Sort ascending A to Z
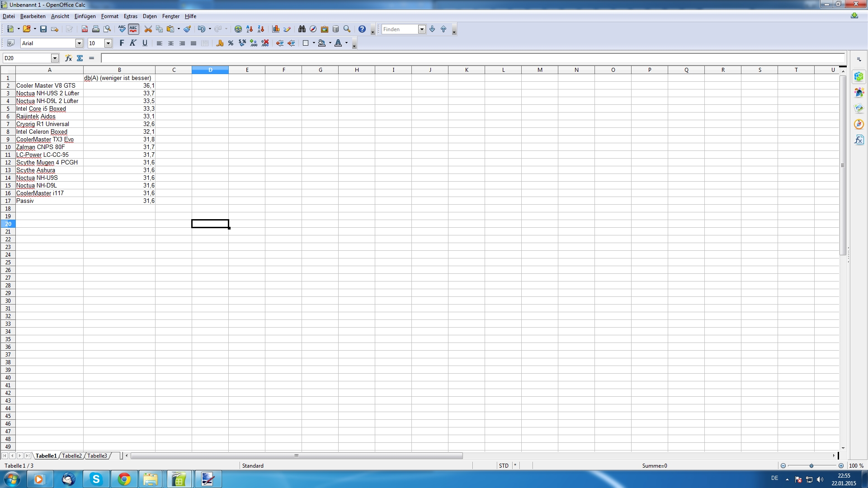 250,29
